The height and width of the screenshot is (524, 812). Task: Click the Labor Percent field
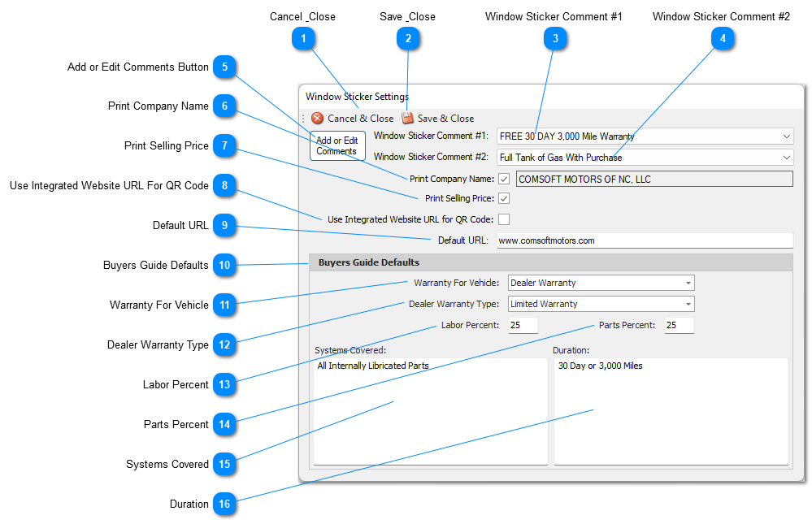523,325
